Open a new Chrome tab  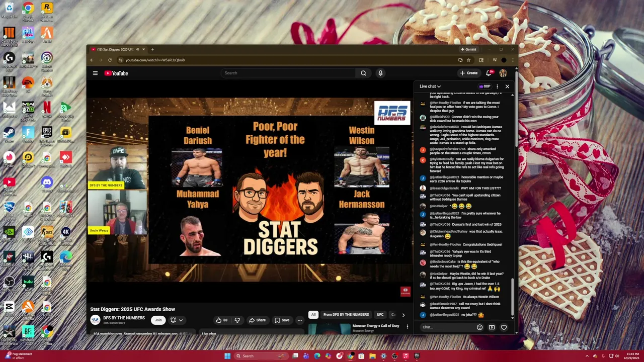152,49
